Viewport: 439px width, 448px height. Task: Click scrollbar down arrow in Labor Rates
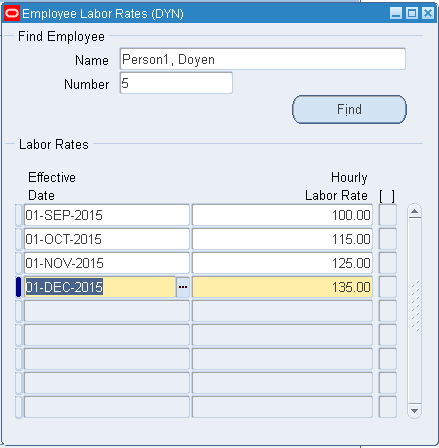pos(414,410)
